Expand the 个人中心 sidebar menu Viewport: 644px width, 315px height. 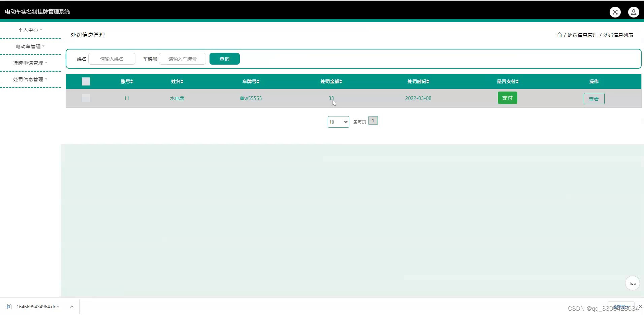pyautogui.click(x=30, y=30)
